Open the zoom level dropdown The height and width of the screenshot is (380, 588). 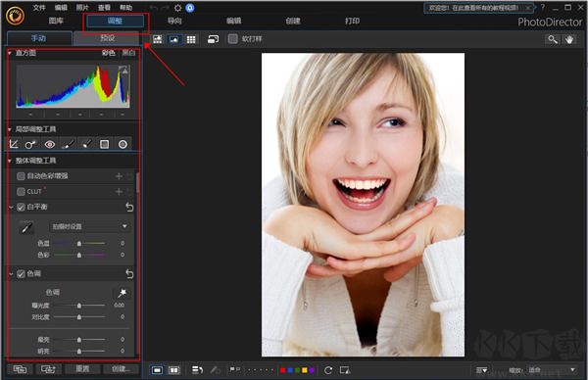[x=552, y=370]
